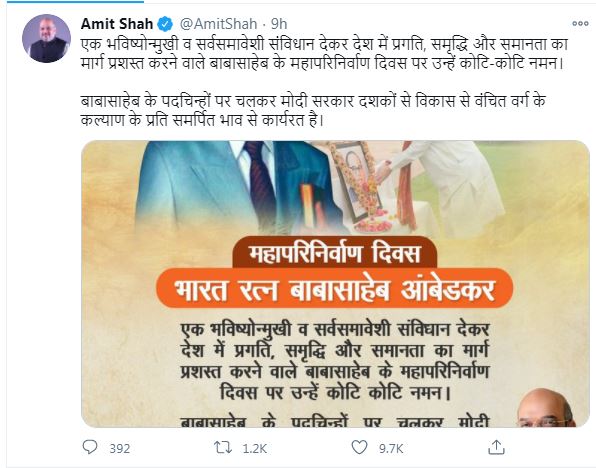Click the blue verified badge icon
The image size is (596, 468).
(x=165, y=24)
